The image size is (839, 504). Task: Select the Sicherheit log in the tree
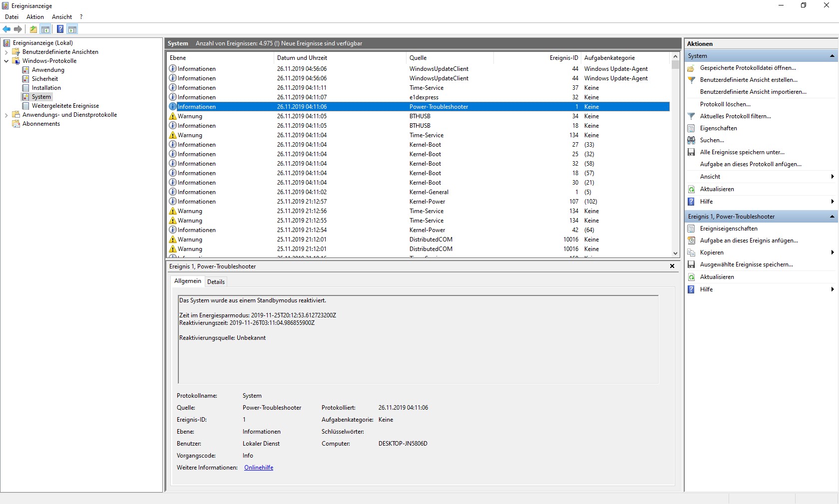point(45,79)
